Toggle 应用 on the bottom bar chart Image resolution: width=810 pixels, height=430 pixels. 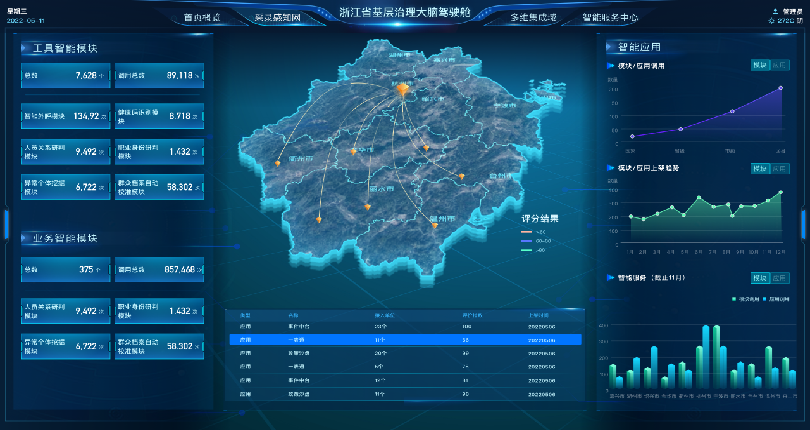coord(779,278)
